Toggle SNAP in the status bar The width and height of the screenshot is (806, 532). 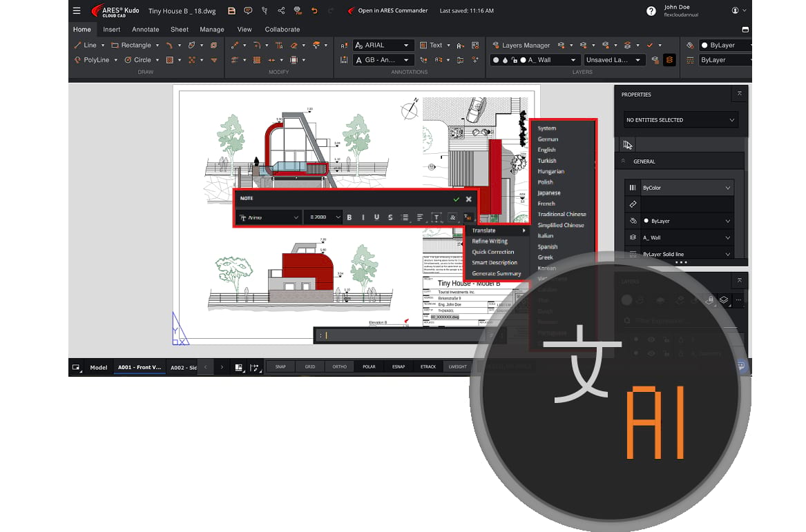coord(280,366)
